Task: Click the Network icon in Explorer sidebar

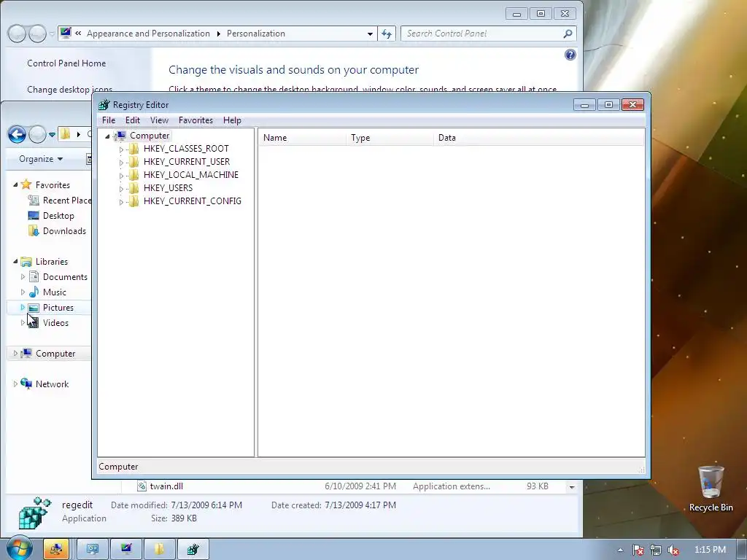Action: tap(27, 384)
